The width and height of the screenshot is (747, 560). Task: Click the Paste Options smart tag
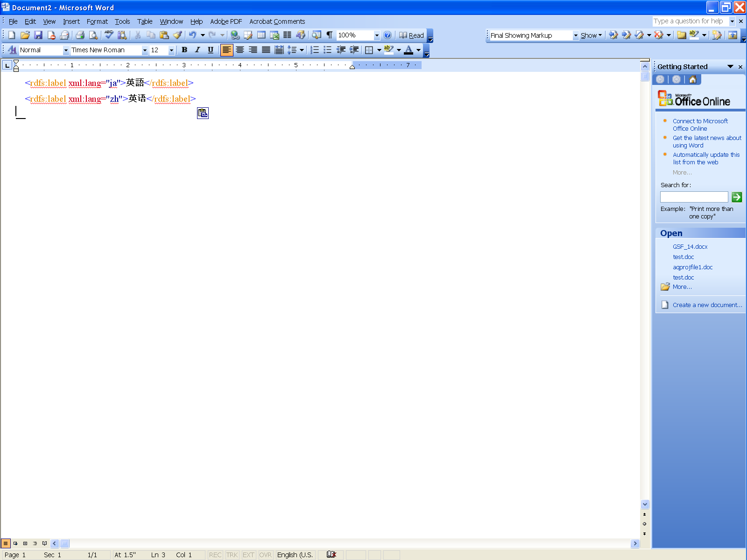pos(203,113)
